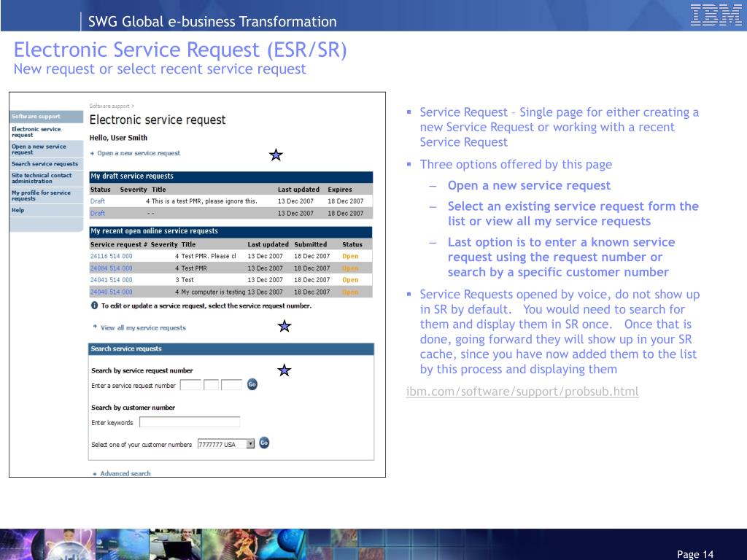Click the third service request number box
Viewport: 747px width, 560px height.
coord(231,385)
